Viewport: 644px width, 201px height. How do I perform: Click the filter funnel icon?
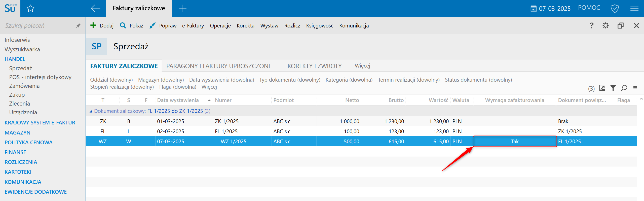click(x=613, y=88)
